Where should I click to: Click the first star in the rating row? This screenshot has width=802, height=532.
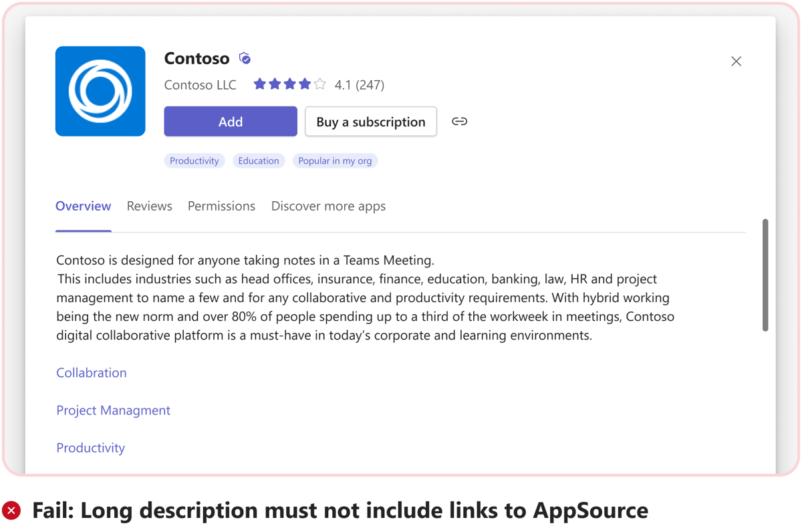tap(259, 84)
